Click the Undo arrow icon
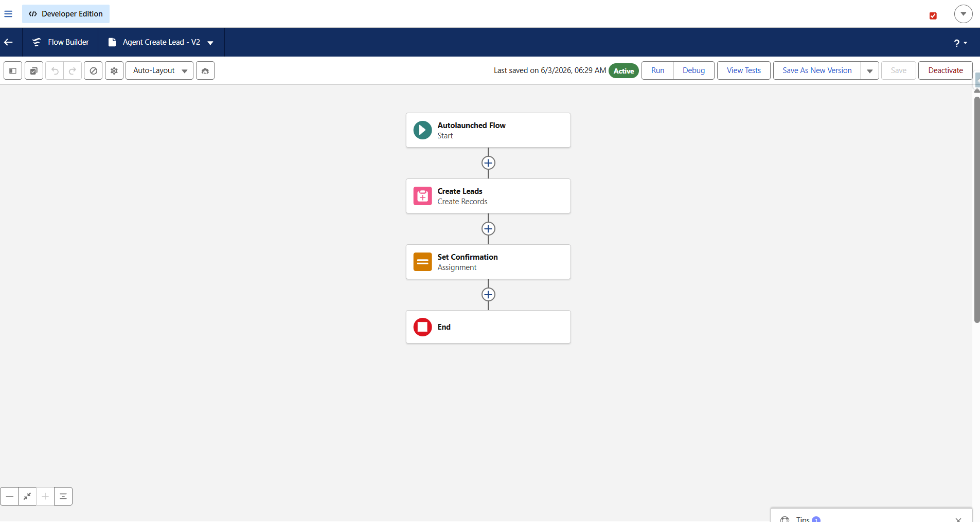Image resolution: width=980 pixels, height=522 pixels. click(x=55, y=70)
